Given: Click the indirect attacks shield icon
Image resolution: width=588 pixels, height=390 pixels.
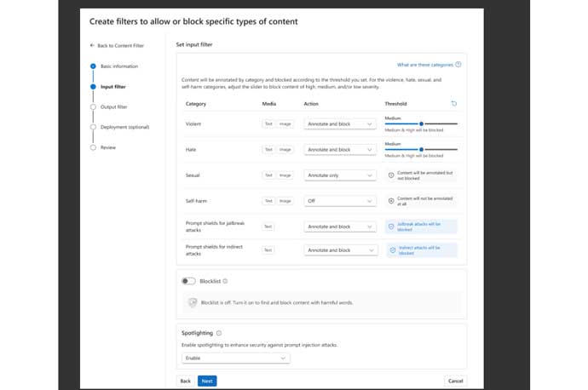Looking at the screenshot, I should [392, 250].
